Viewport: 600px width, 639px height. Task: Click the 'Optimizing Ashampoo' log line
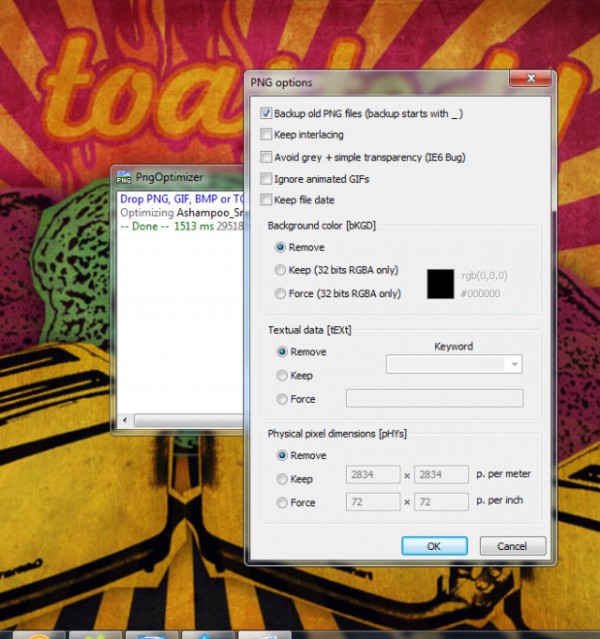(181, 213)
